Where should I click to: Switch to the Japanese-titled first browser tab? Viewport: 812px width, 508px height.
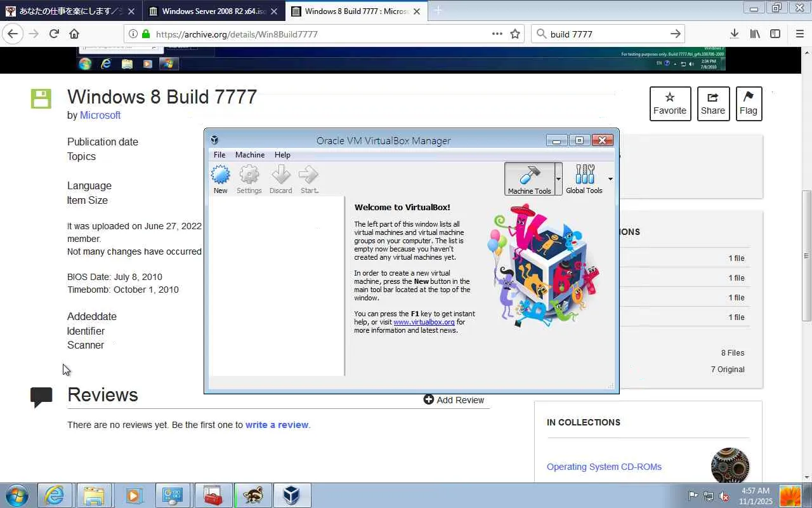tap(71, 11)
